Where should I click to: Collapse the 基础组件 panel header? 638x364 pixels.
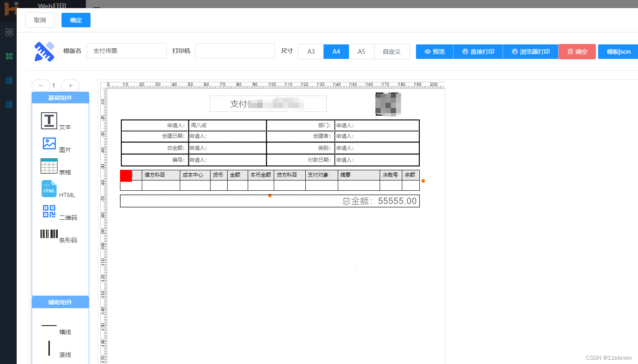60,98
